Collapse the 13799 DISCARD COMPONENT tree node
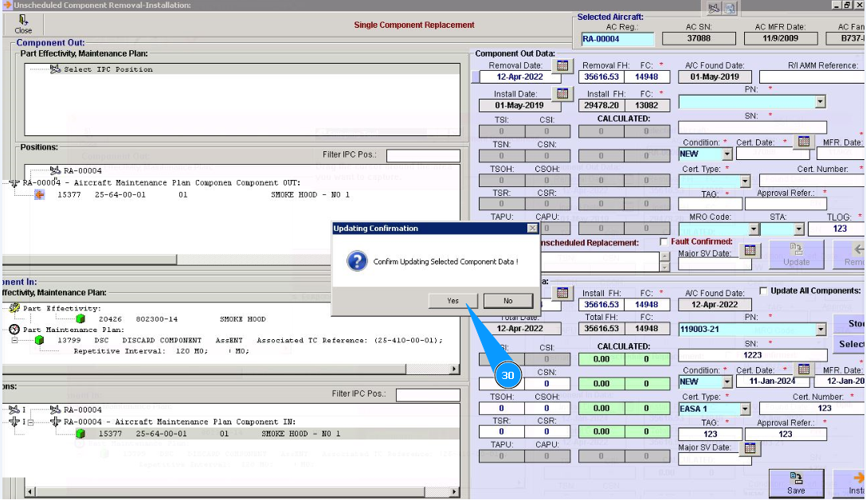 14,340
